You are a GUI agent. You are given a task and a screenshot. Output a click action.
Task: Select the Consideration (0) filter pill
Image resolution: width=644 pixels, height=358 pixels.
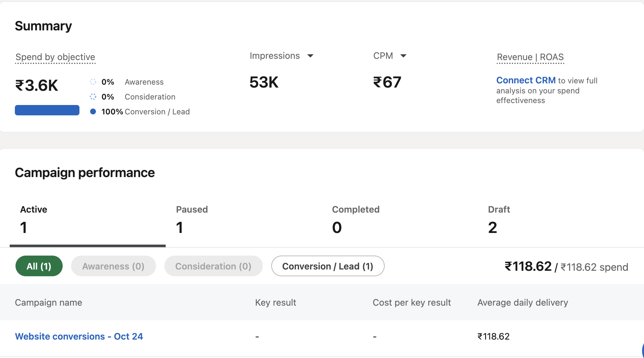click(213, 266)
